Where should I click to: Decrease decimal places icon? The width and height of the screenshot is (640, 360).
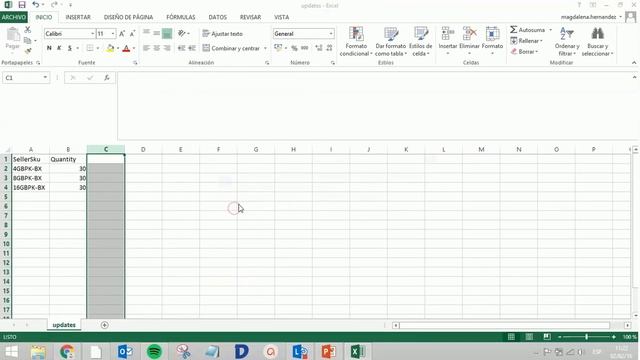(329, 48)
